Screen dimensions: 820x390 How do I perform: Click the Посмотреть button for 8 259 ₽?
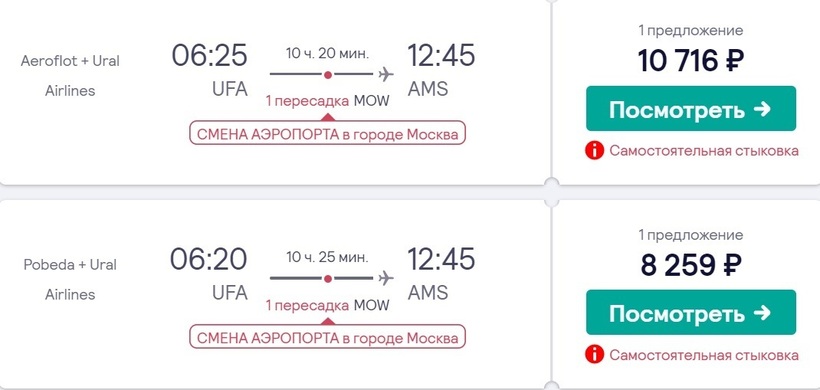coord(691,313)
